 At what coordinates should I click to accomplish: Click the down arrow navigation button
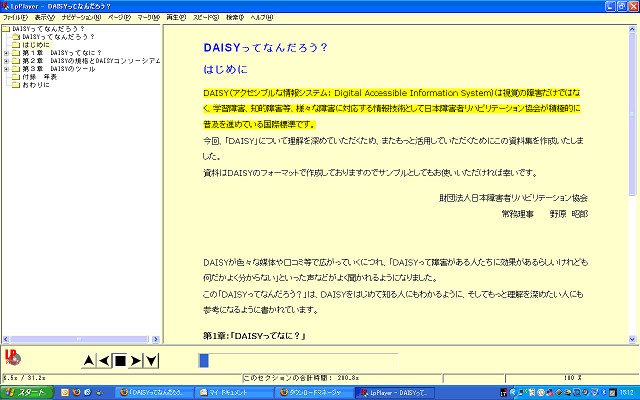[152, 360]
